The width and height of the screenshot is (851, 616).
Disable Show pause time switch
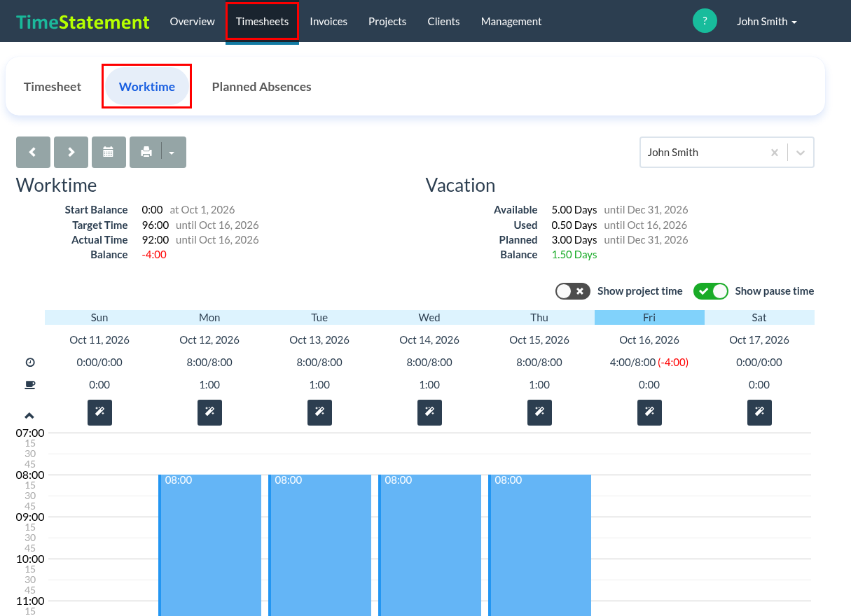711,291
